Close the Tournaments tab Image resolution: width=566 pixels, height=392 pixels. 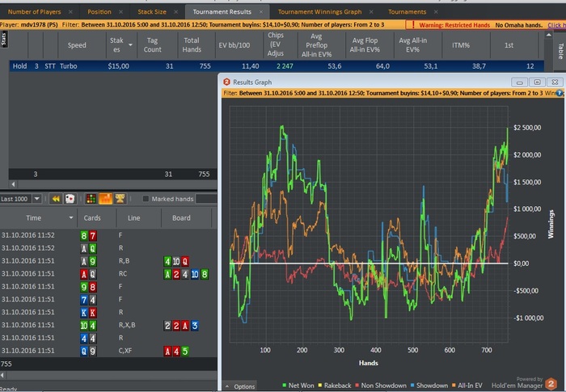click(x=436, y=12)
